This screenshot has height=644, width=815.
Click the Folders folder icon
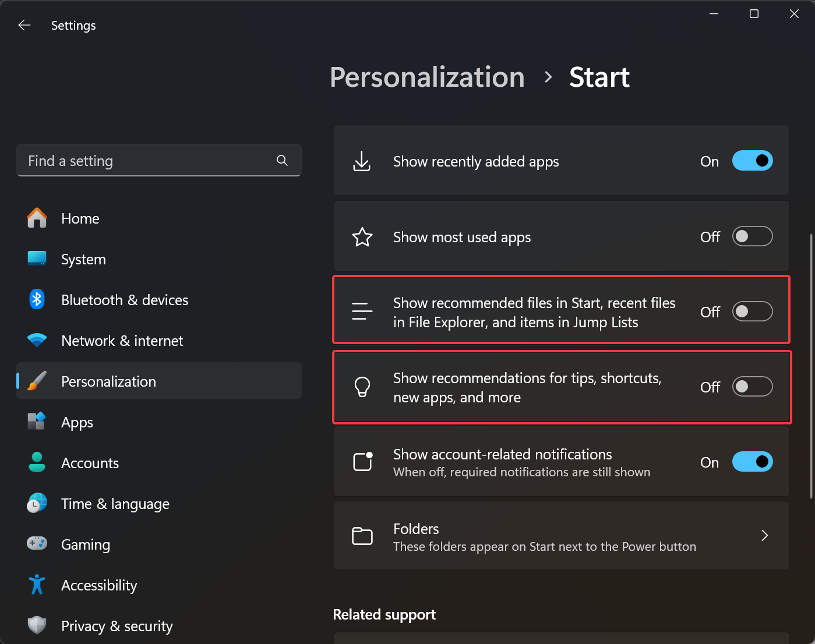[362, 536]
